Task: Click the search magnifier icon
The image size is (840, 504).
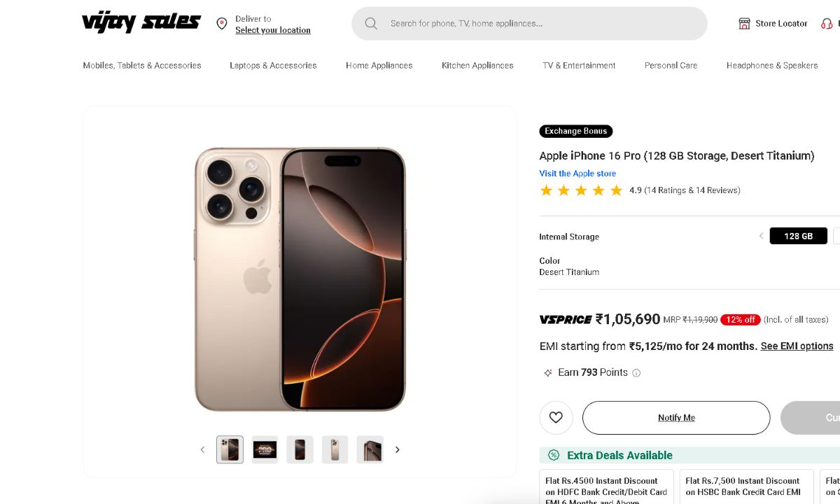Action: [x=371, y=24]
